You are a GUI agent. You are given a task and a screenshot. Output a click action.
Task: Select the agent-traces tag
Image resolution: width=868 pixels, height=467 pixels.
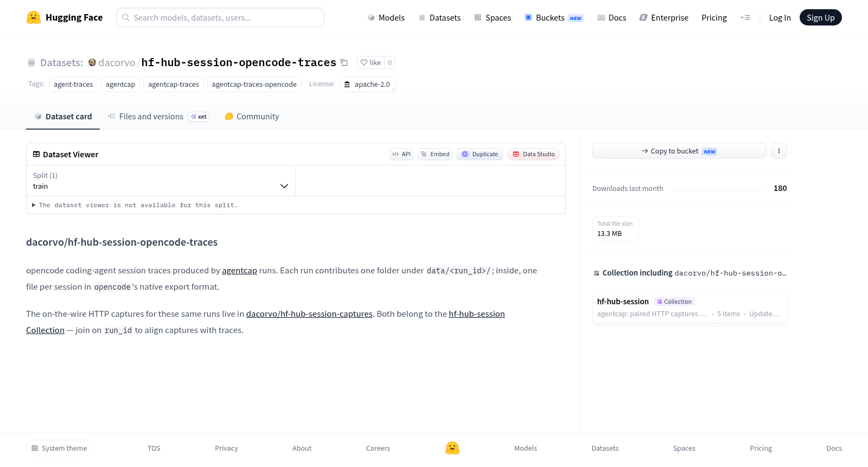[73, 84]
